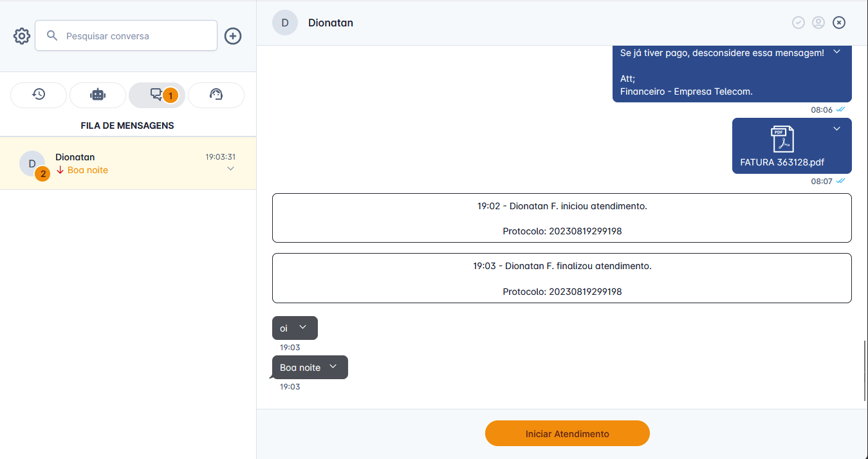
Task: Close the conversation with the X circle icon
Action: coord(839,23)
